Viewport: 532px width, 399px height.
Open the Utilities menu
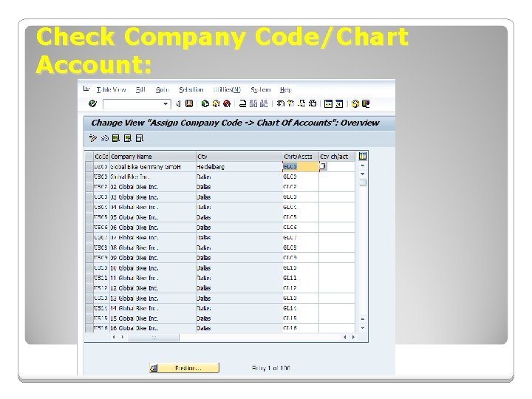[x=227, y=89]
